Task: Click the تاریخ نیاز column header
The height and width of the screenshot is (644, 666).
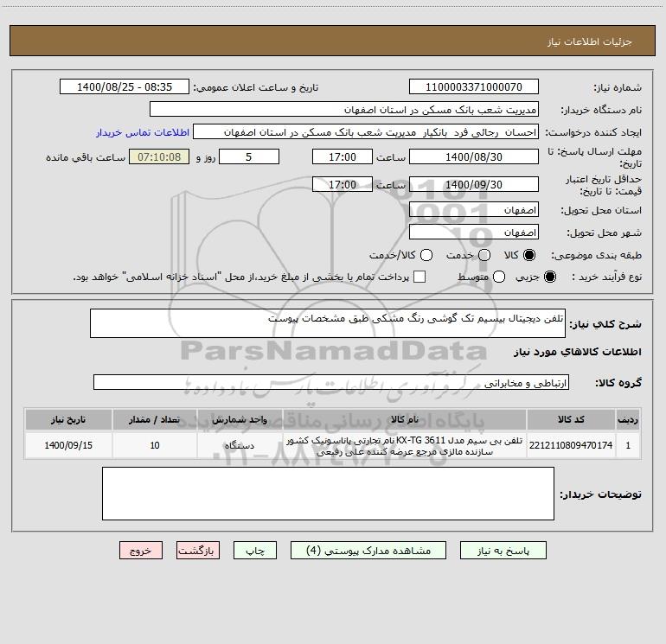Action: [x=68, y=419]
